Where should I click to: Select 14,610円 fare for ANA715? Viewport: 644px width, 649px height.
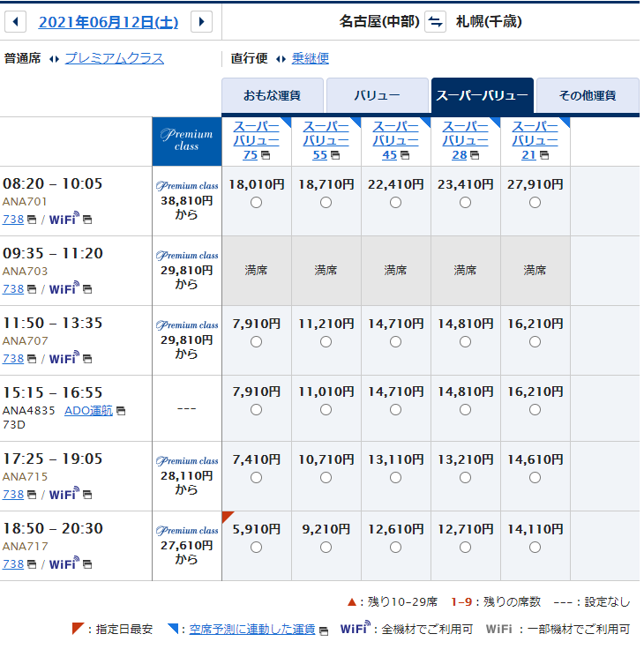coord(535,478)
